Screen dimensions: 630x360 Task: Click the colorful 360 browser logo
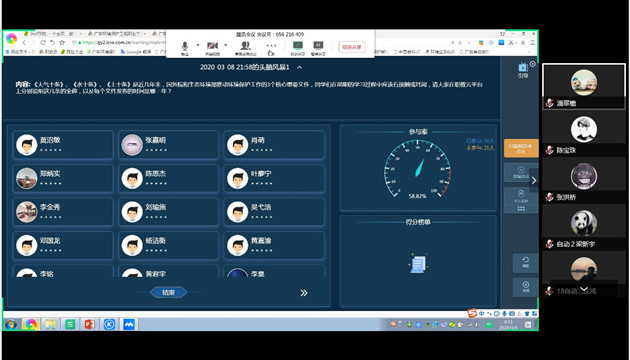click(x=11, y=38)
